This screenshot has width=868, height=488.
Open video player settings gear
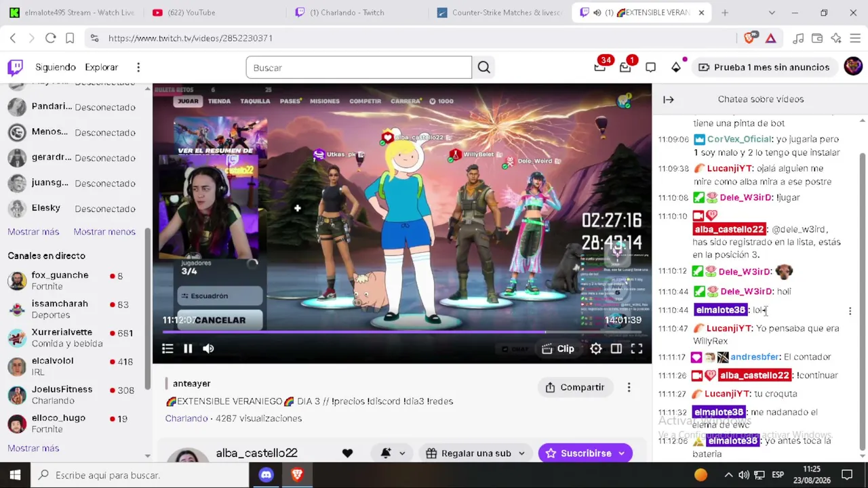595,348
